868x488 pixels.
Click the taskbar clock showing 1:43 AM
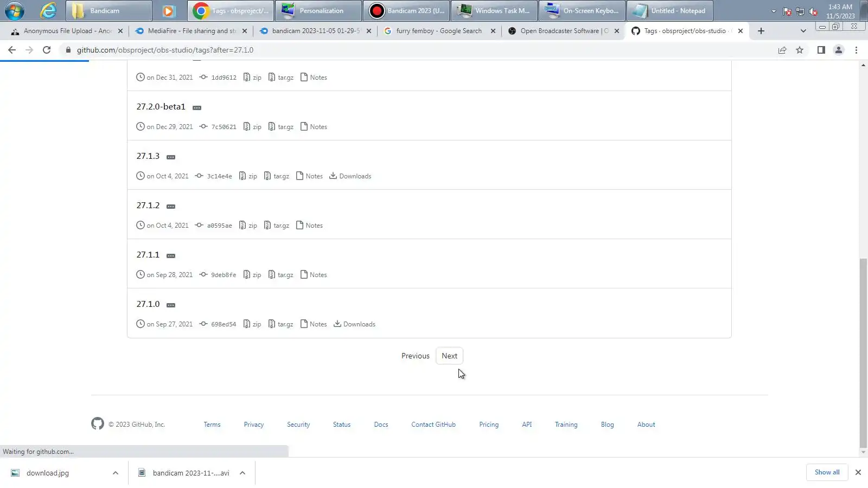[840, 11]
